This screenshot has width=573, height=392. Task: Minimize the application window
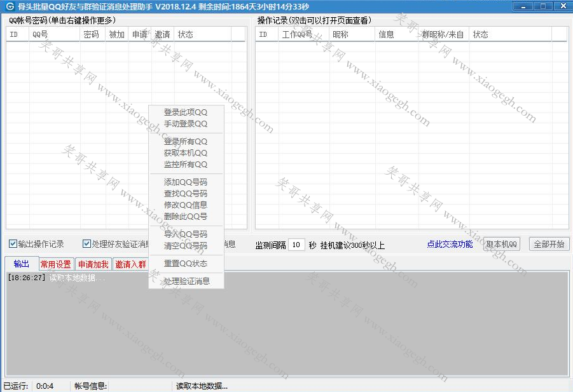point(523,6)
